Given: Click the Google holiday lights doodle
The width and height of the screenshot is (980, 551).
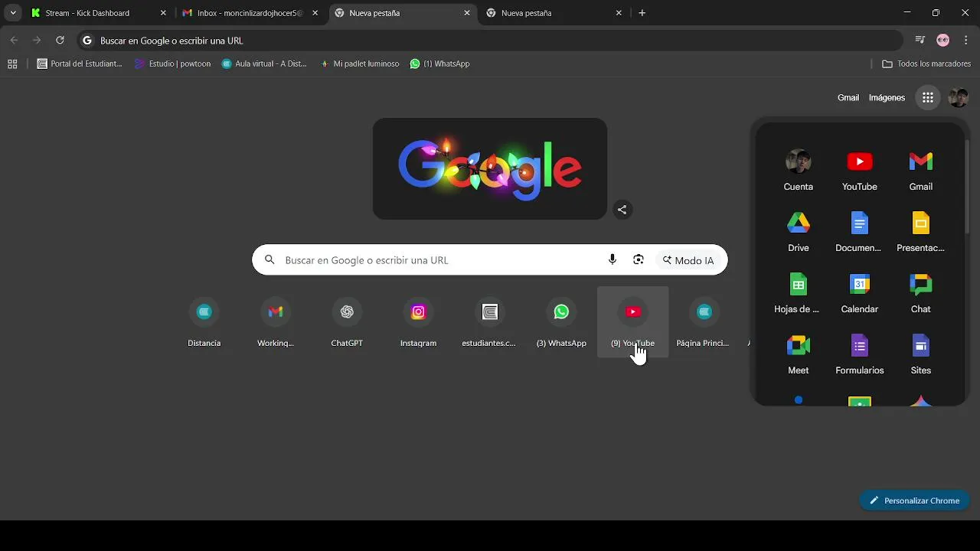Looking at the screenshot, I should click(490, 169).
